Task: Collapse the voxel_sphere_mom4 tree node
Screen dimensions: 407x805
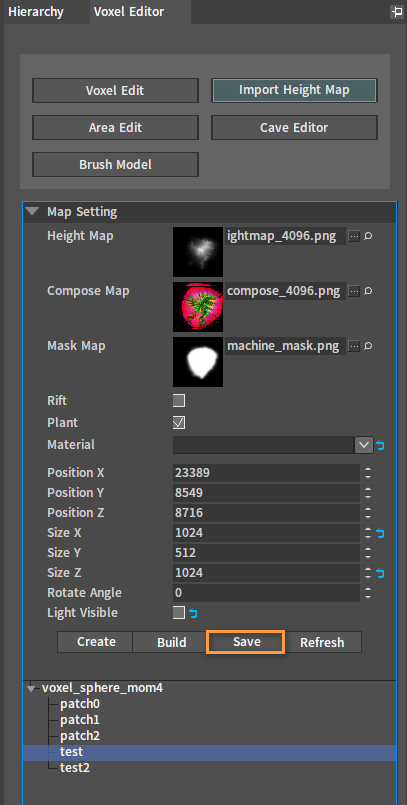Action: pos(32,688)
